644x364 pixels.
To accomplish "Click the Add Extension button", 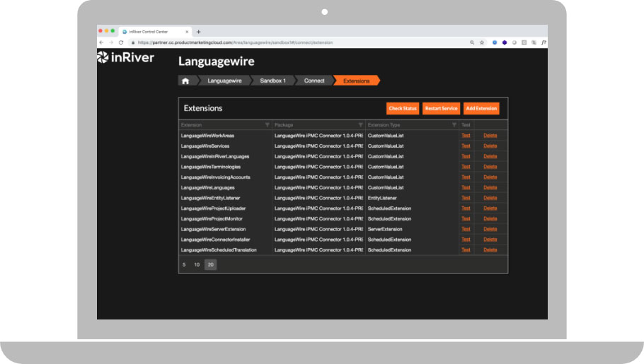I will (x=481, y=108).
